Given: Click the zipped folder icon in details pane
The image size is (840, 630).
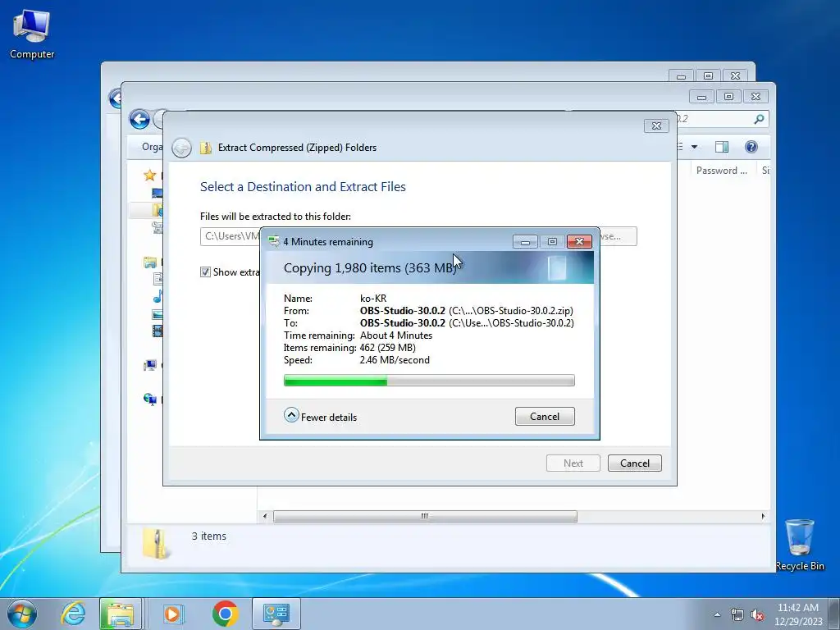Looking at the screenshot, I should (x=156, y=544).
